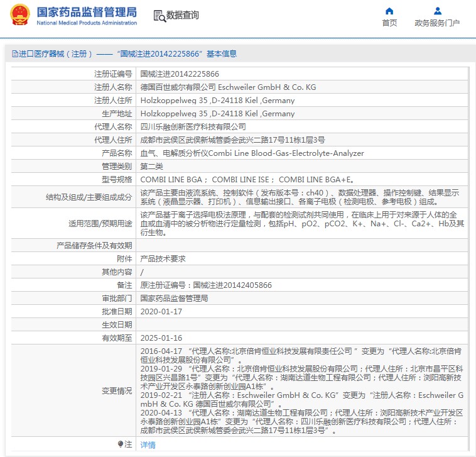Image resolution: width=476 pixels, height=457 pixels.
Task: Click the home house icon above 首页
Action: pos(389,11)
